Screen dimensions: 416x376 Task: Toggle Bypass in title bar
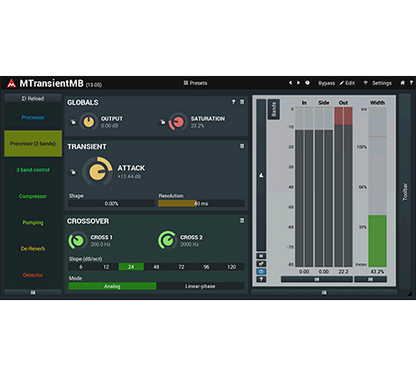point(326,83)
